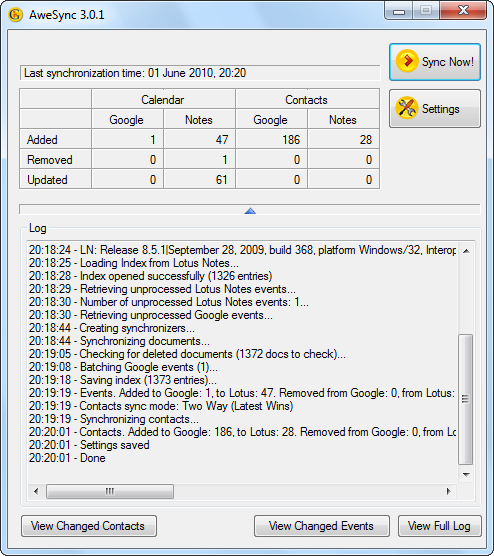Click the log vertical scrollbar thumb
Image resolution: width=494 pixels, height=556 pixels.
tap(466, 399)
